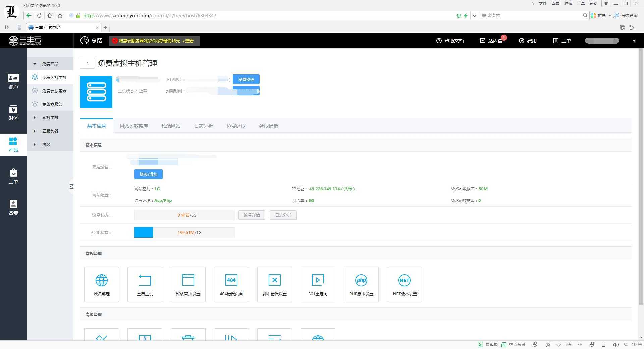The width and height of the screenshot is (644, 349).
Task: Open the 301重定向 redirect tile
Action: point(318,285)
